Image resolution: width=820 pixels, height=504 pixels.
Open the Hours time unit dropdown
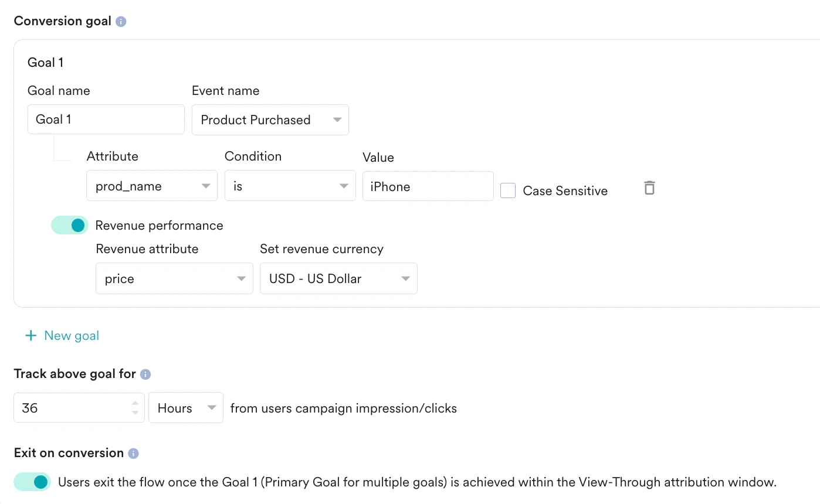(185, 408)
